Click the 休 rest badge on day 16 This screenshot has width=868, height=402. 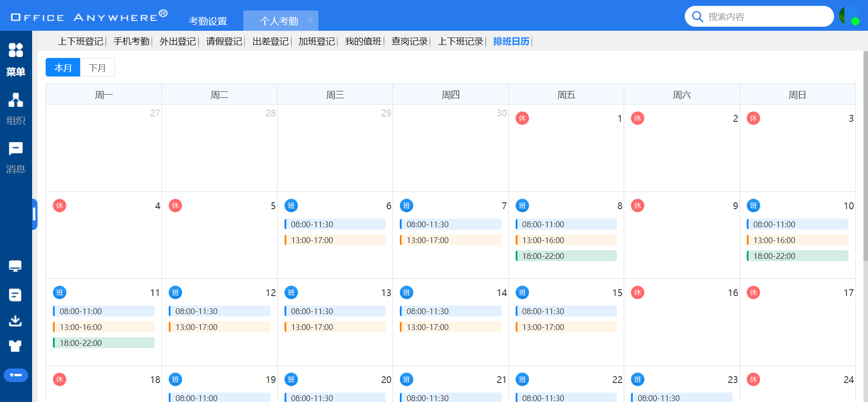click(x=638, y=293)
